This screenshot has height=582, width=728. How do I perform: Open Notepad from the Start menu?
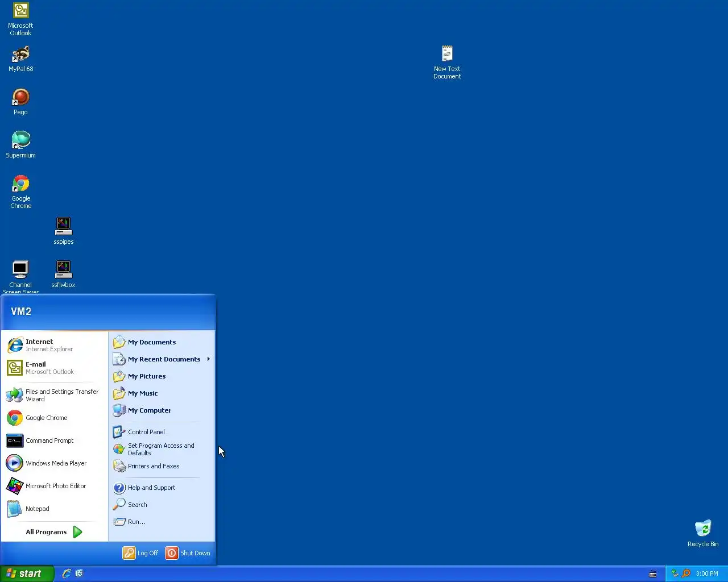[x=55, y=509]
